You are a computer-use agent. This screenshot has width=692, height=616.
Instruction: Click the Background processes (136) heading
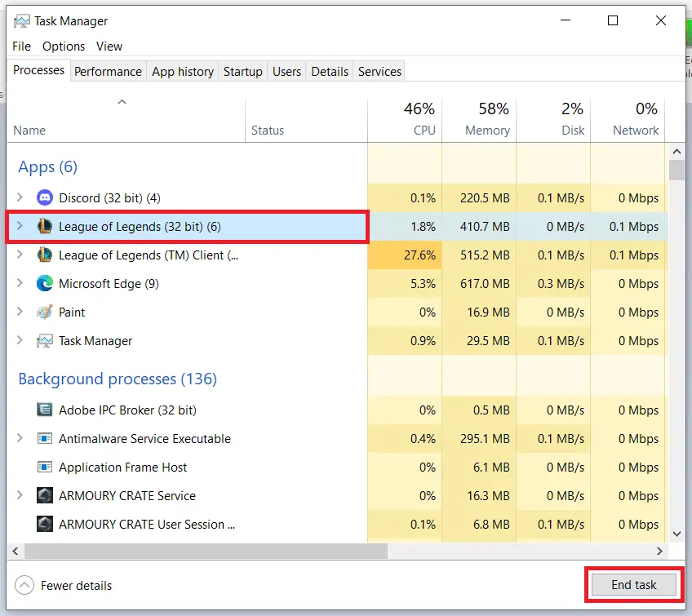(x=118, y=379)
